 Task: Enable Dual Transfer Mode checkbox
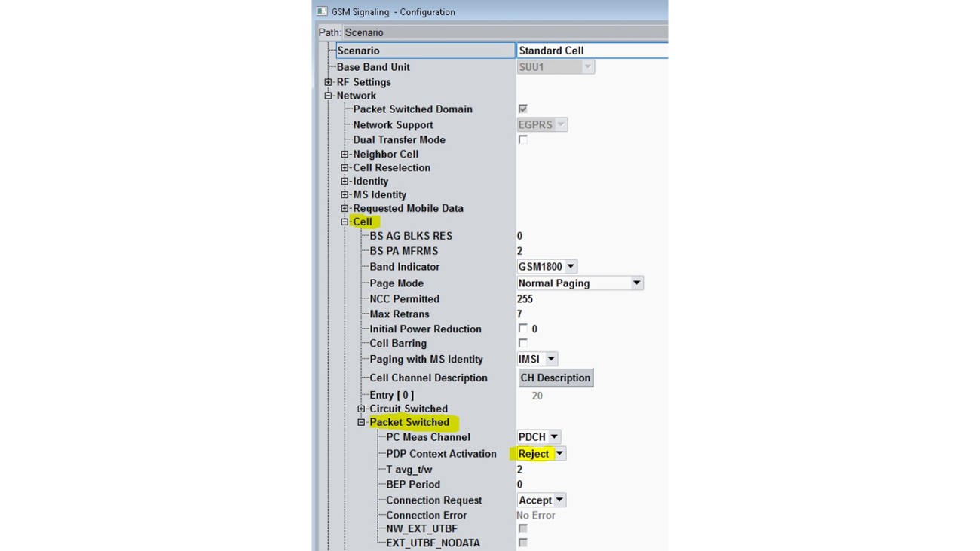522,139
